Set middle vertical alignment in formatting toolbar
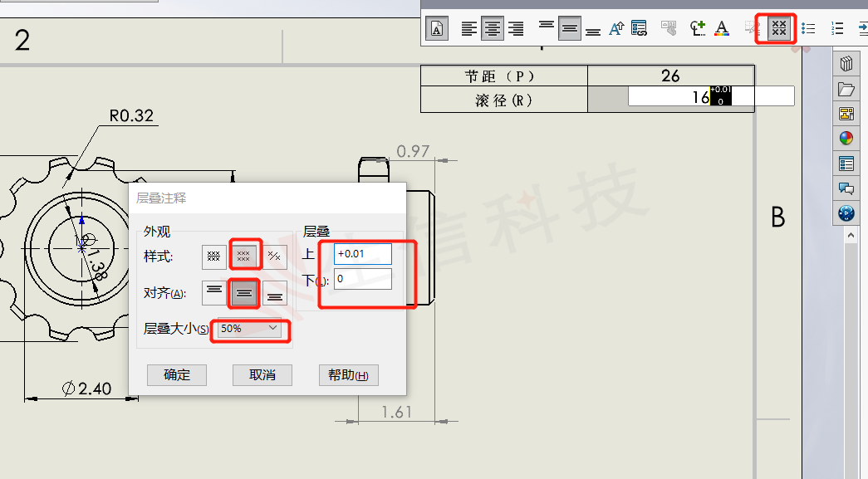Viewport: 868px width, 479px height. coord(570,28)
